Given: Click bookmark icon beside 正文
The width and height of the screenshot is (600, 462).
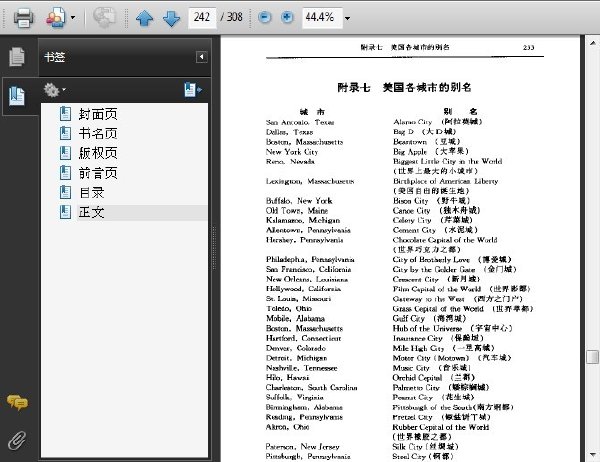Looking at the screenshot, I should 65,212.
